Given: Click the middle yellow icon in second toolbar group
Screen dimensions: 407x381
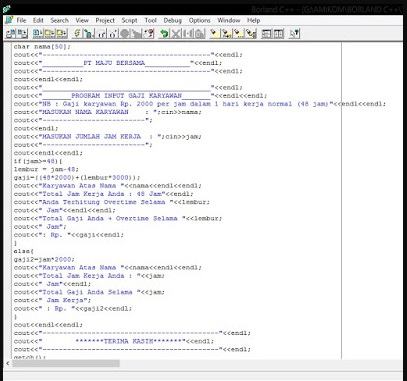Looking at the screenshot, I should point(50,33).
